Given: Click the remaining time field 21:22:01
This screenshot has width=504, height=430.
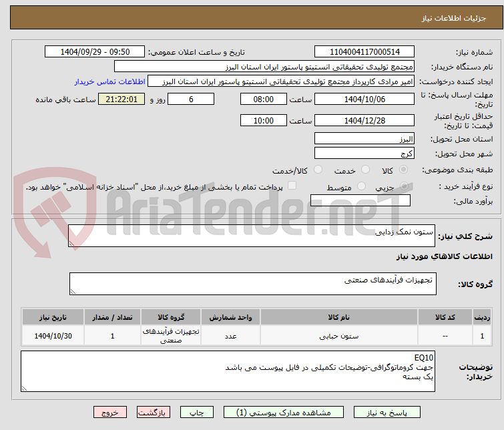Looking at the screenshot, I should (x=121, y=99).
